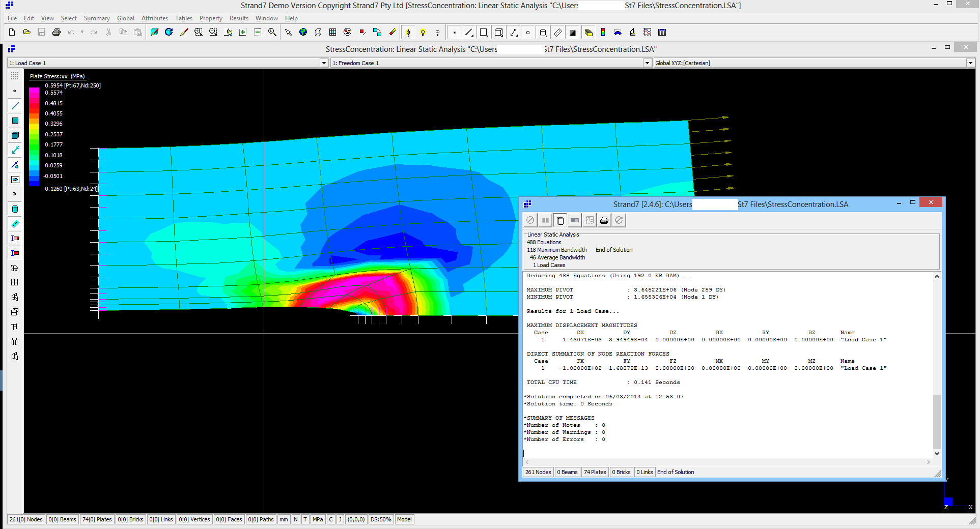Click the Model button in status bar
This screenshot has height=529, width=980.
click(x=404, y=519)
